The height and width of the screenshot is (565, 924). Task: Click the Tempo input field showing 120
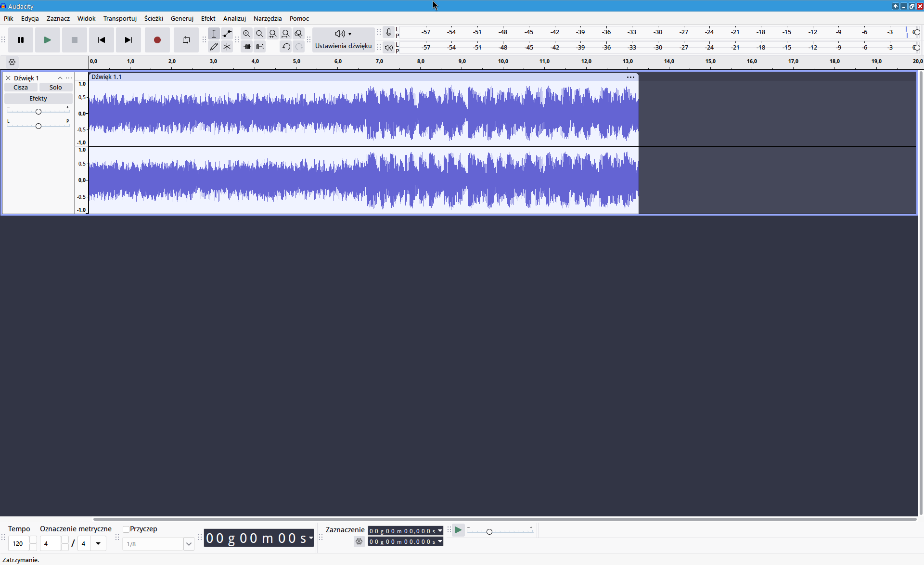[x=18, y=544]
